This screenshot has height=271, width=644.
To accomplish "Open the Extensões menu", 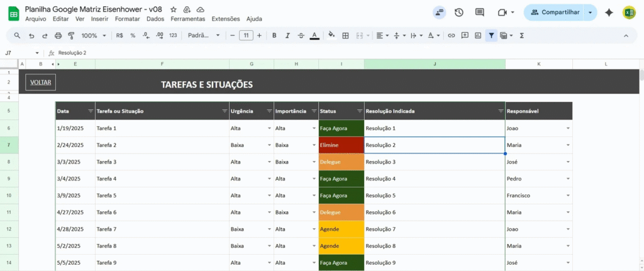I will pyautogui.click(x=226, y=19).
